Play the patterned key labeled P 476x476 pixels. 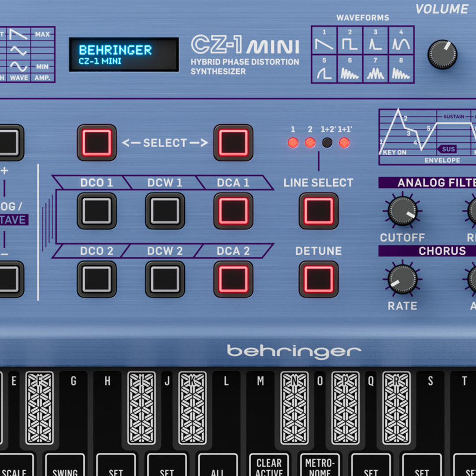coord(346,408)
